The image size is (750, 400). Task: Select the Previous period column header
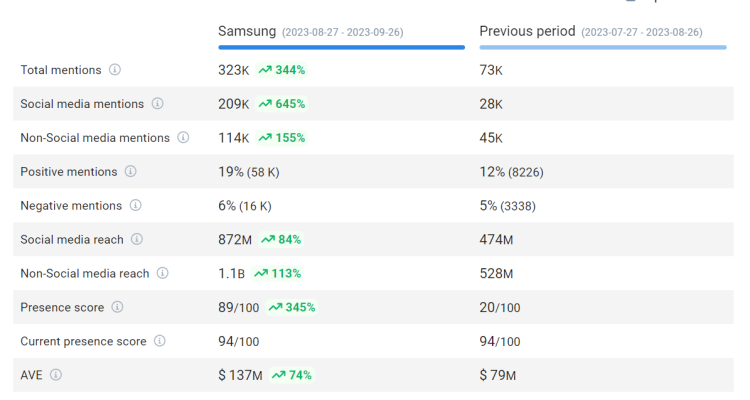point(527,31)
